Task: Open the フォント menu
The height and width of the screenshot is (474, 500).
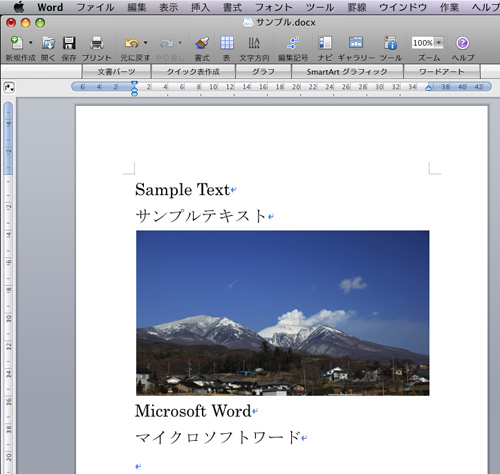Action: pos(274,7)
